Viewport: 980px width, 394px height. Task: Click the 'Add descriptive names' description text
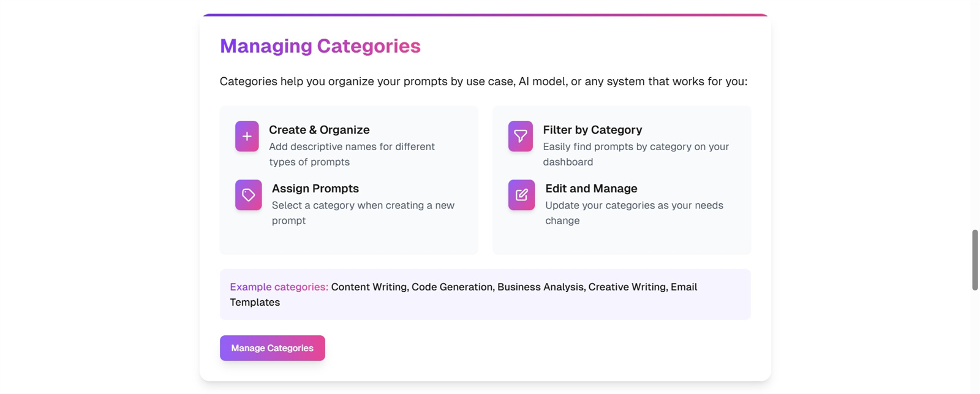click(352, 154)
